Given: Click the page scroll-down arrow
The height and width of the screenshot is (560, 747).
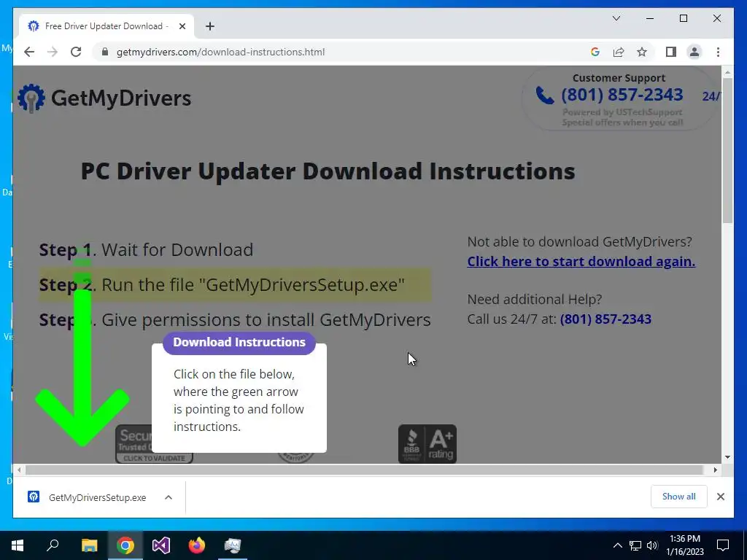Looking at the screenshot, I should [x=727, y=457].
